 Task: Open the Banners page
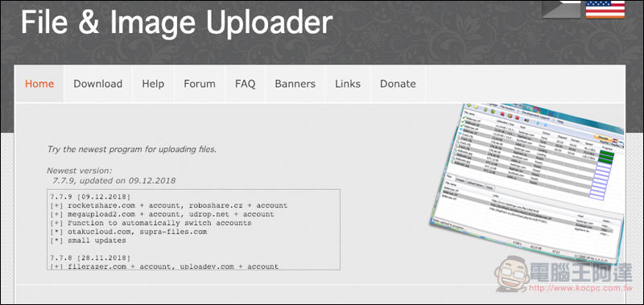295,84
